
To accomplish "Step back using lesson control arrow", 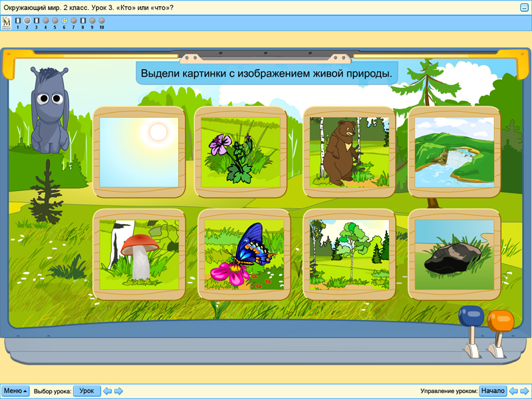I will pos(513,391).
